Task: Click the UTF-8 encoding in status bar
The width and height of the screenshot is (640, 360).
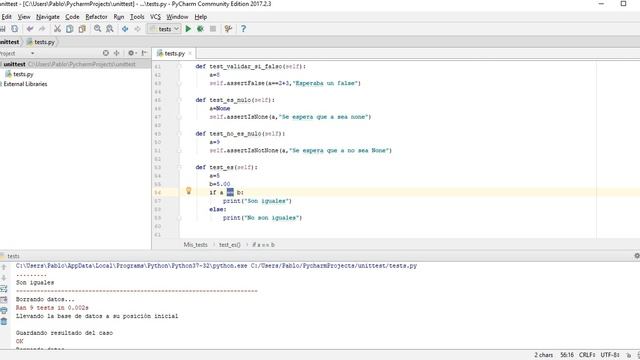Action: point(610,355)
